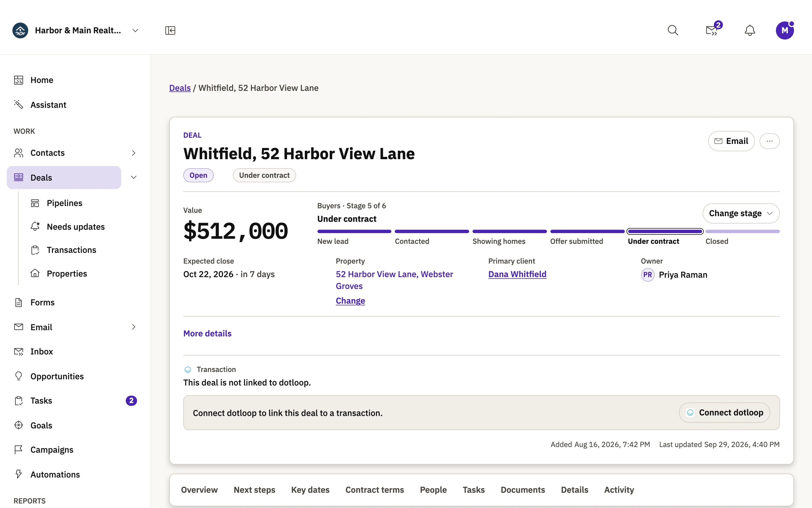Collapse the Deals submenu chevron
The height and width of the screenshot is (508, 812).
tap(134, 178)
